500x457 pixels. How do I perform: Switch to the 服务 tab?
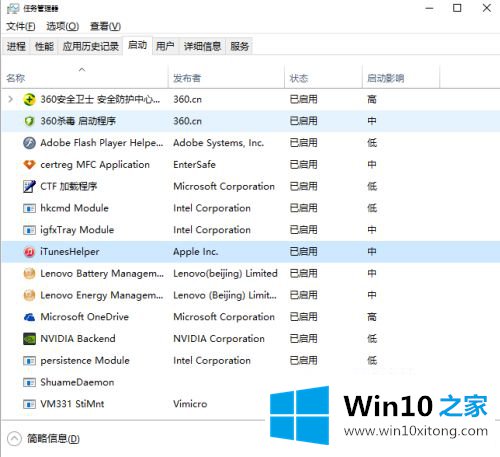point(239,46)
